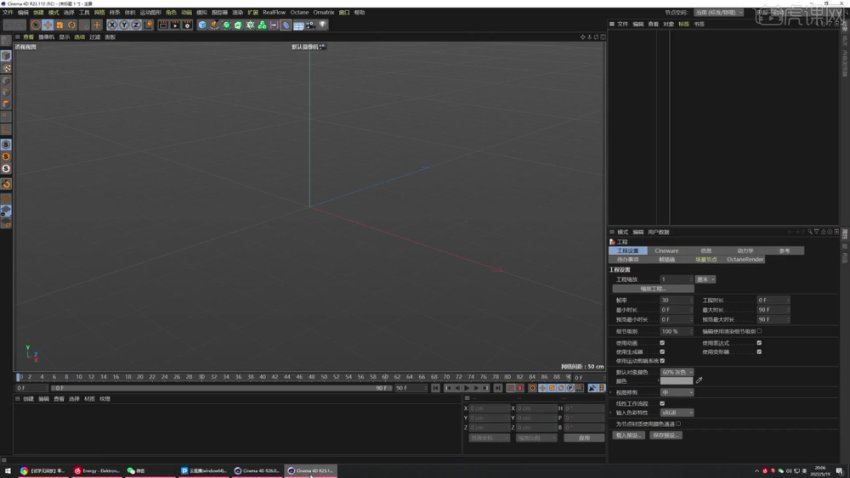
Task: Open the 文件 (File) menu
Action: tap(8, 12)
